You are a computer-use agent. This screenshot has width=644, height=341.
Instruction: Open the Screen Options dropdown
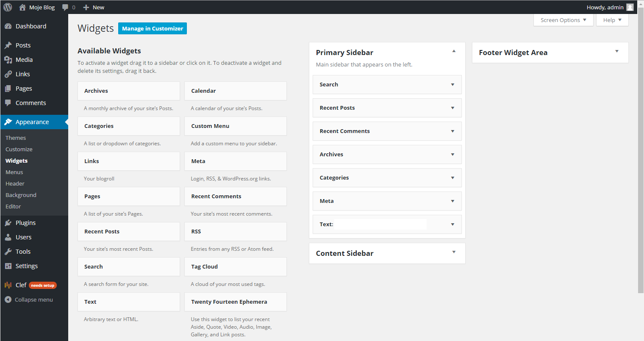[563, 20]
